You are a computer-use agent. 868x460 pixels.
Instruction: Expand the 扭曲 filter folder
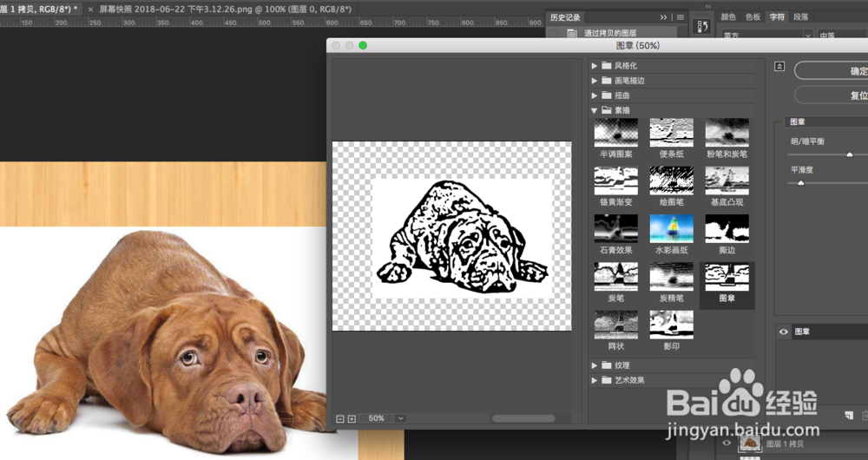594,95
